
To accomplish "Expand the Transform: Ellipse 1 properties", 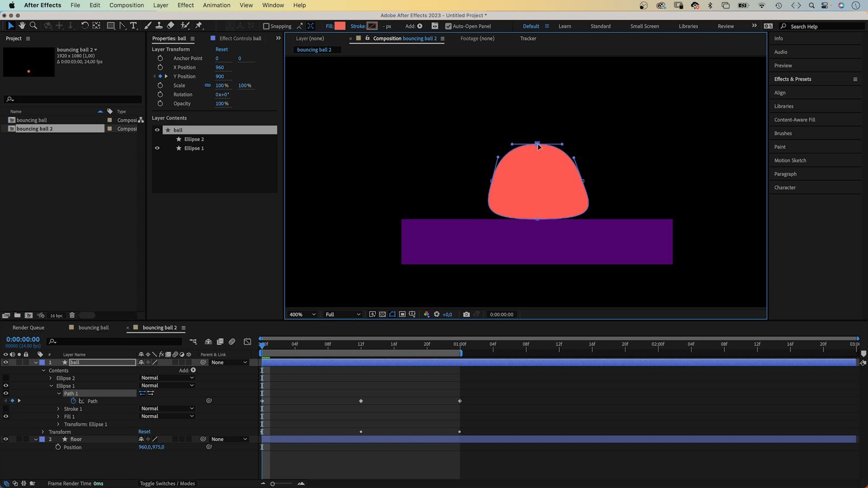I will (59, 425).
